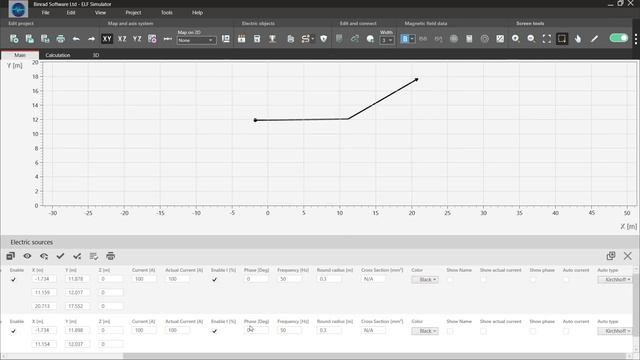
Task: Check Show phase for first source
Action: (x=533, y=280)
